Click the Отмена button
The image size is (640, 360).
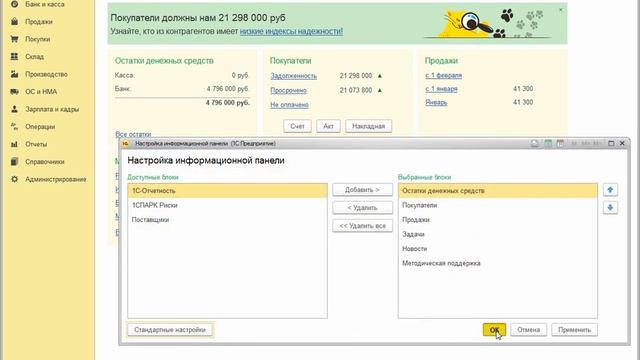point(529,330)
